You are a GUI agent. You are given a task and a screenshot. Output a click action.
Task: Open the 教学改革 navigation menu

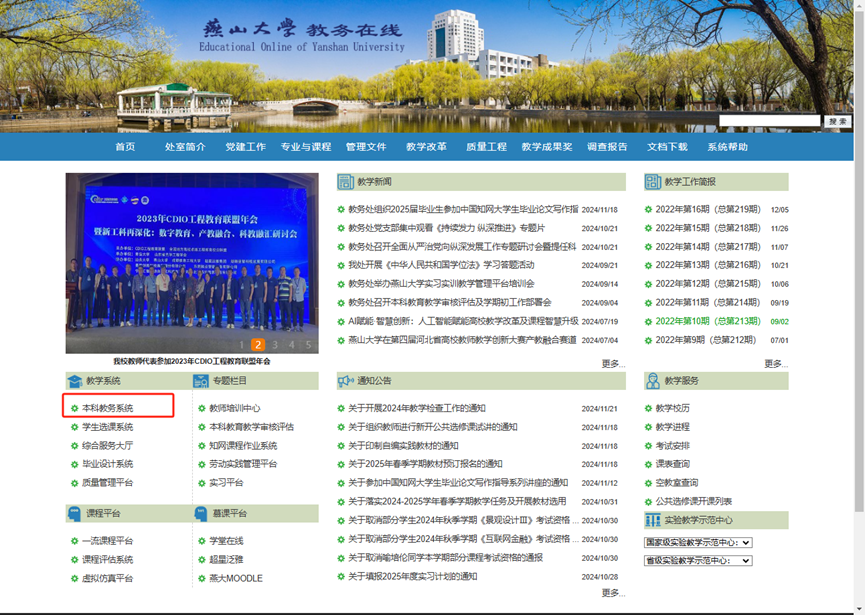(426, 147)
